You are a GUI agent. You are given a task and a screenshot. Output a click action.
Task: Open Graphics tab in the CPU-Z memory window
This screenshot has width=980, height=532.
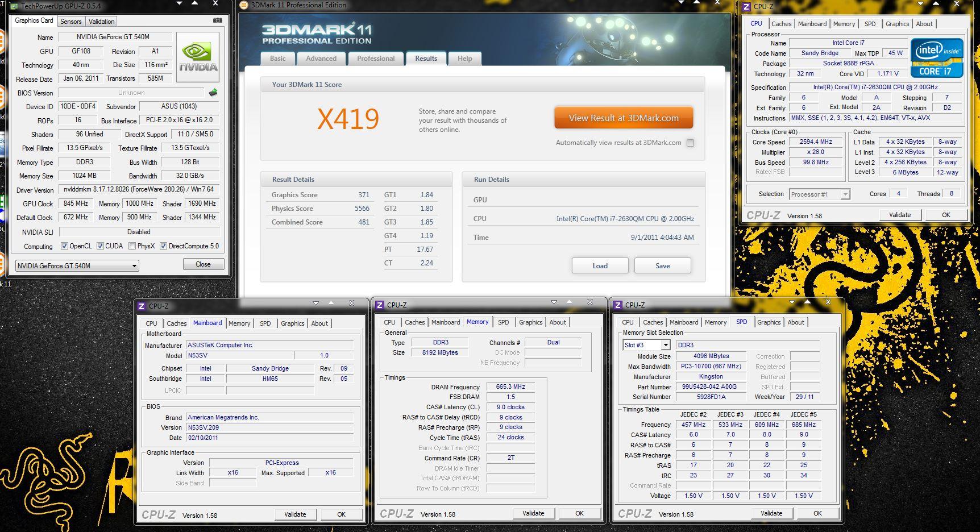click(x=531, y=322)
